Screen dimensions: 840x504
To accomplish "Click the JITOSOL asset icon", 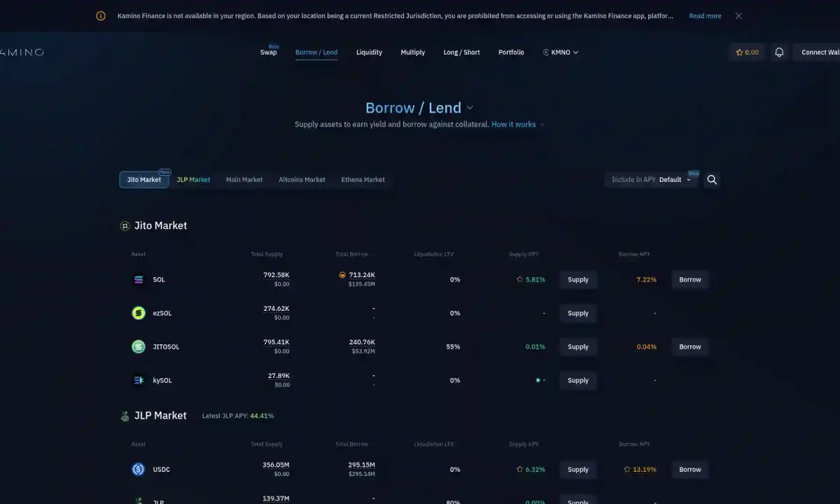I will (x=139, y=346).
